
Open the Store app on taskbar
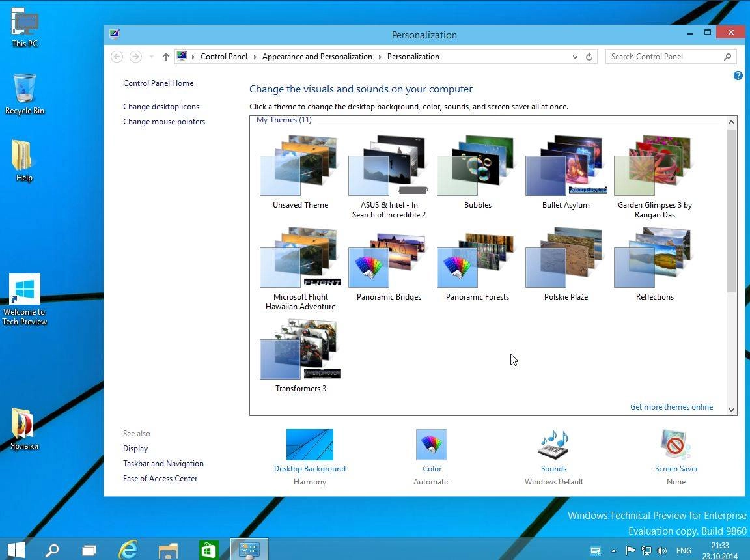208,550
